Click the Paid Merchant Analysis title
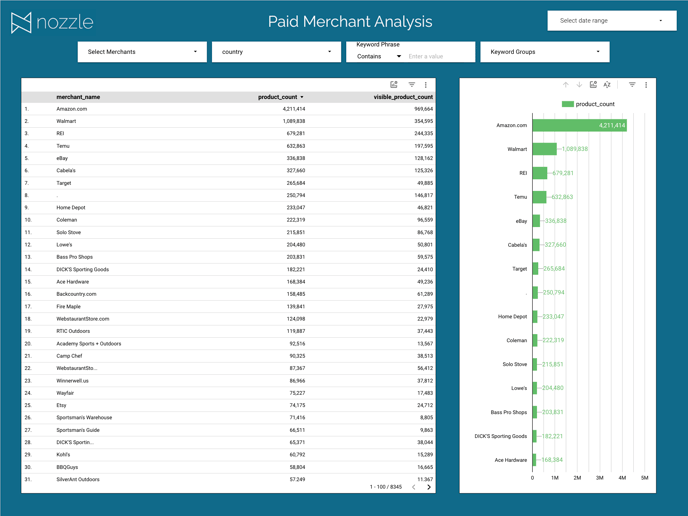The height and width of the screenshot is (516, 688). [x=350, y=22]
